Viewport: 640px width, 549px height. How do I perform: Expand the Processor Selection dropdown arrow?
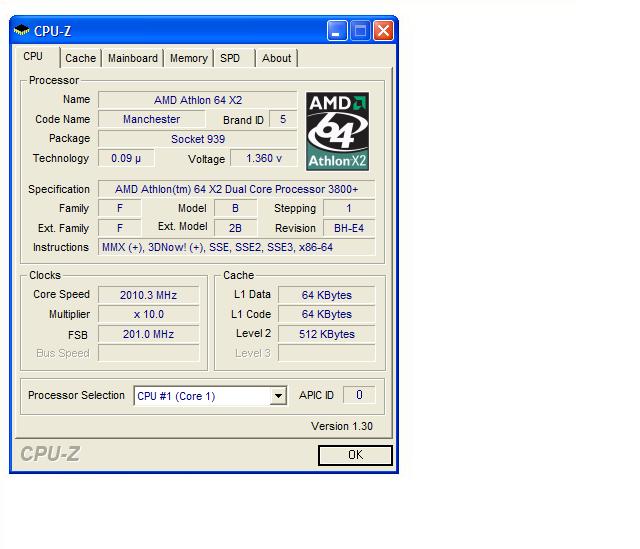(278, 396)
